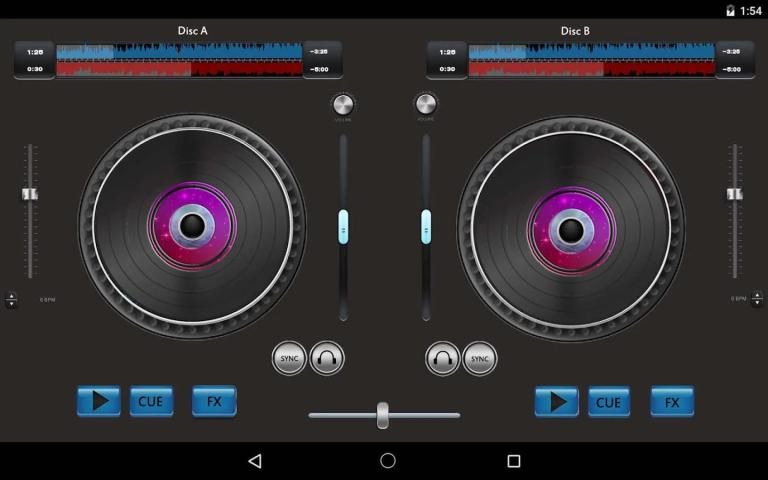Click the Disc B waveform track display
768x480 pixels.
(591, 60)
